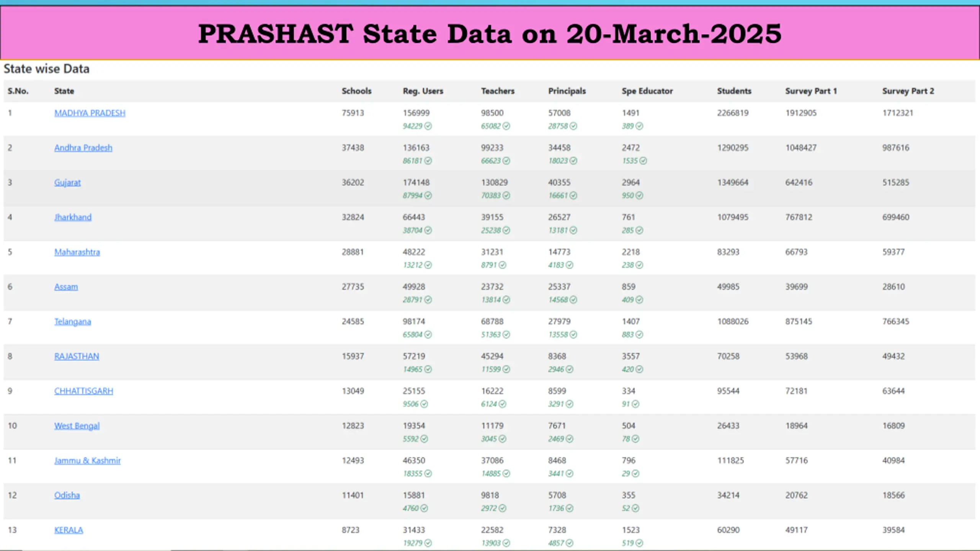Viewport: 980px width, 551px height.
Task: Click verified check icon beside 389
Action: 639,126
